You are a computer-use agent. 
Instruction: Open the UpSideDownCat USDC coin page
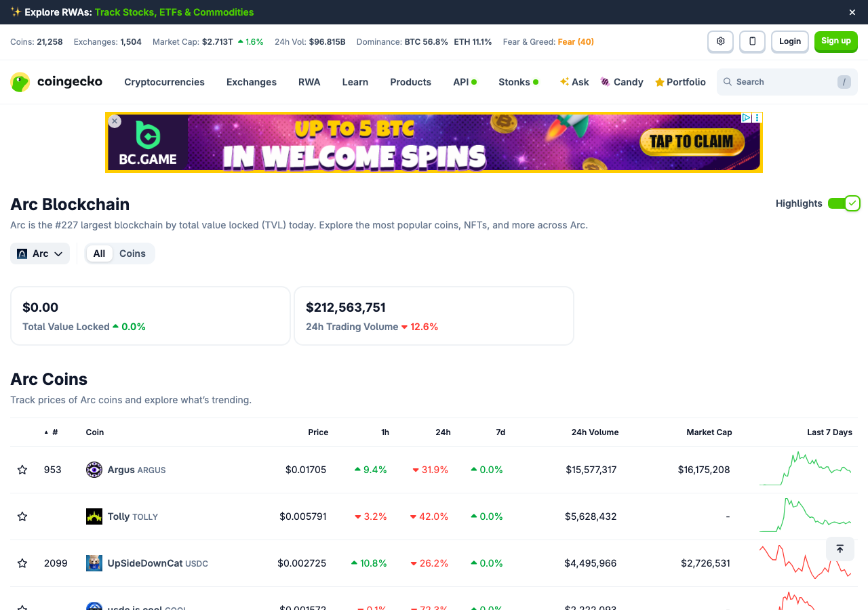158,563
